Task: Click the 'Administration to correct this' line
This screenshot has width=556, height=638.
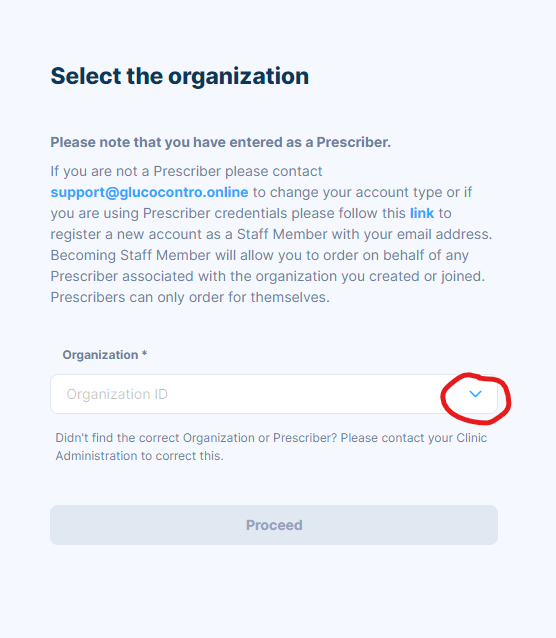Action: 139,456
